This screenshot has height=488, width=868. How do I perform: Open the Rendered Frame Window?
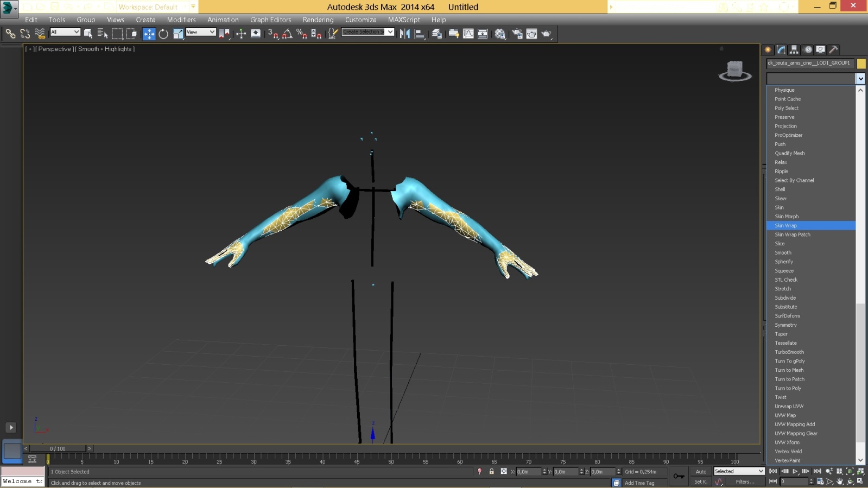click(532, 34)
